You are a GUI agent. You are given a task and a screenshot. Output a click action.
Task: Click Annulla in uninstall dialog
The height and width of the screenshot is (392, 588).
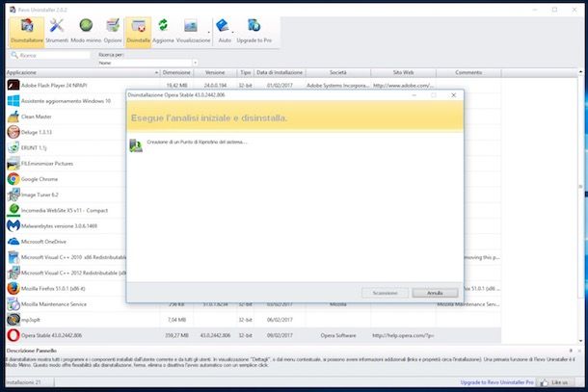click(435, 293)
